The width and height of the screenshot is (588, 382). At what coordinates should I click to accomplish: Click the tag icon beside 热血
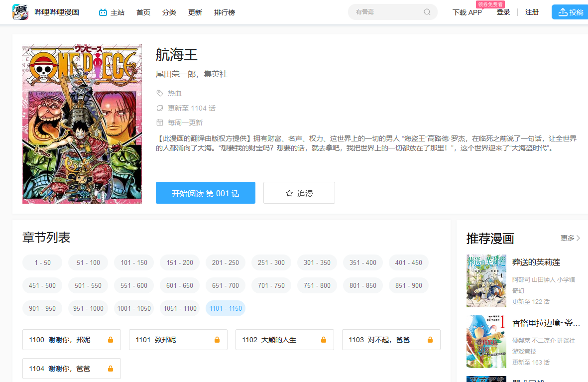pyautogui.click(x=160, y=93)
